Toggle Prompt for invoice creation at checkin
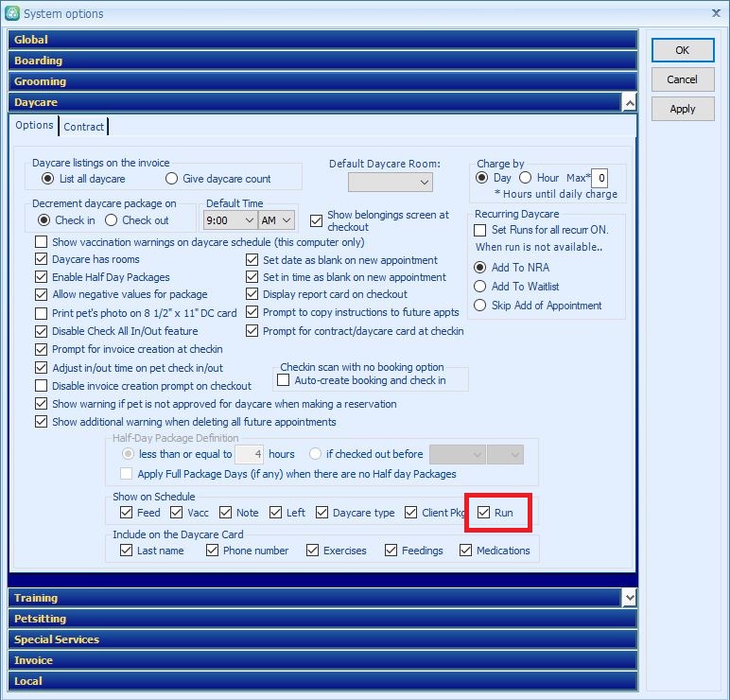The height and width of the screenshot is (700, 730). point(41,349)
